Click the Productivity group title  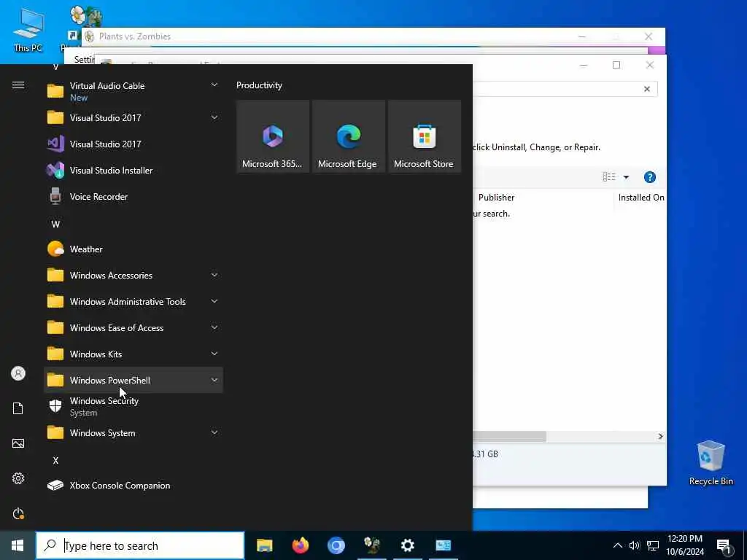pyautogui.click(x=259, y=85)
